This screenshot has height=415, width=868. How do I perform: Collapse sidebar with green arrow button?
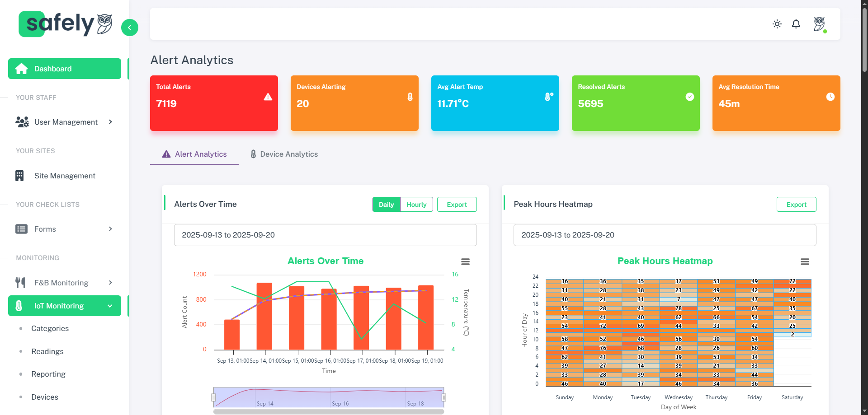pos(130,28)
